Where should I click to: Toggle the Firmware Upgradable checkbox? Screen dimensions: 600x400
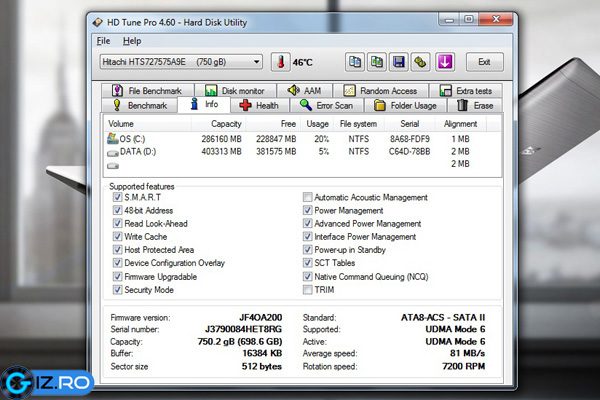point(117,276)
